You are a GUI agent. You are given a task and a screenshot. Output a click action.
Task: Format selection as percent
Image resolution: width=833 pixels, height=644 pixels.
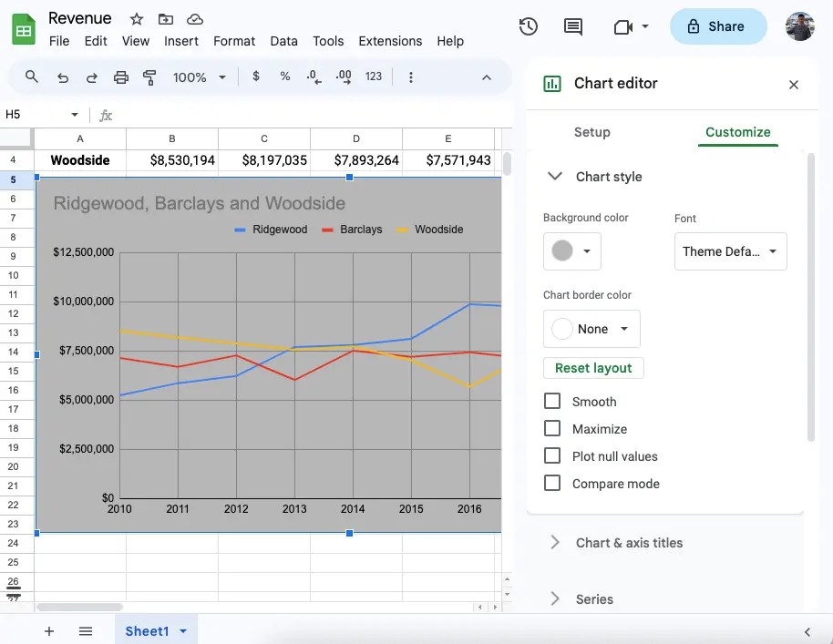pos(284,77)
